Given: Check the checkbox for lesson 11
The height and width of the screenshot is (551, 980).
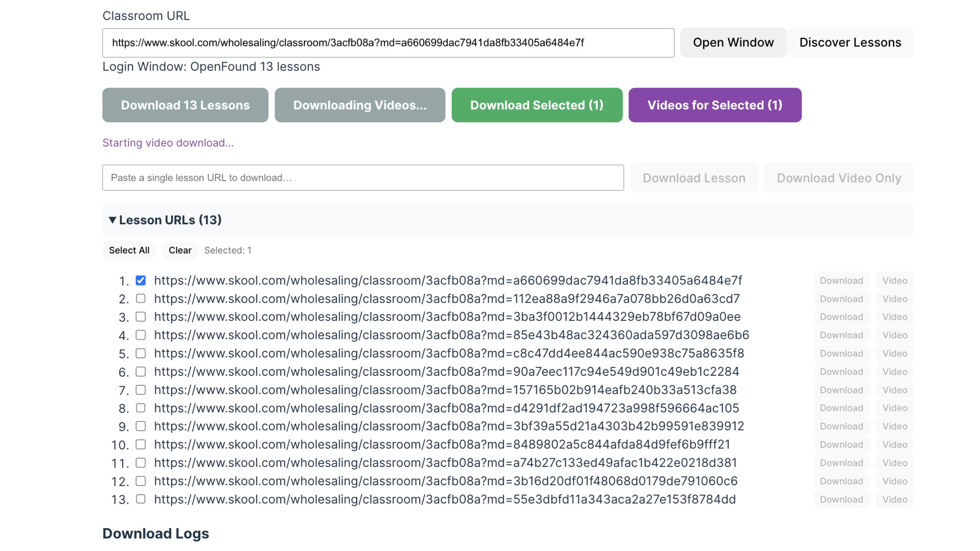Looking at the screenshot, I should 140,463.
